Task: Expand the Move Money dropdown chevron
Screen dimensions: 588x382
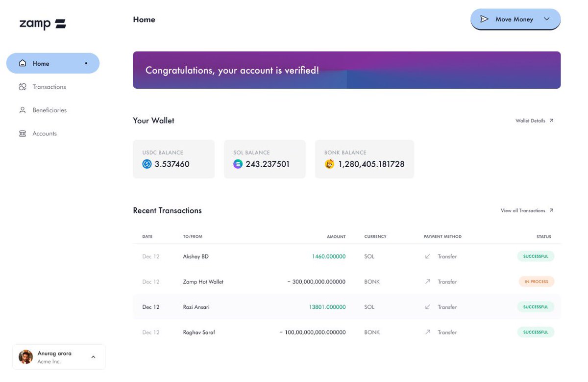Action: tap(547, 19)
